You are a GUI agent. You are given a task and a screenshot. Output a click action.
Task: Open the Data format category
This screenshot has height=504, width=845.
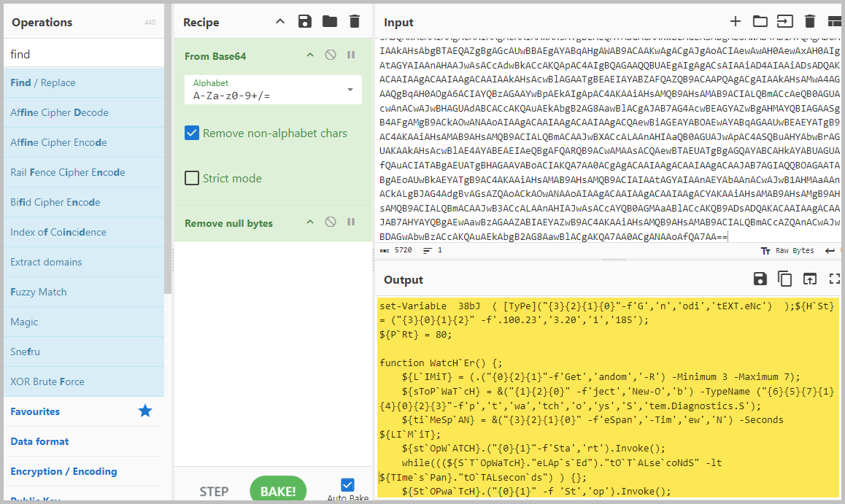point(39,441)
